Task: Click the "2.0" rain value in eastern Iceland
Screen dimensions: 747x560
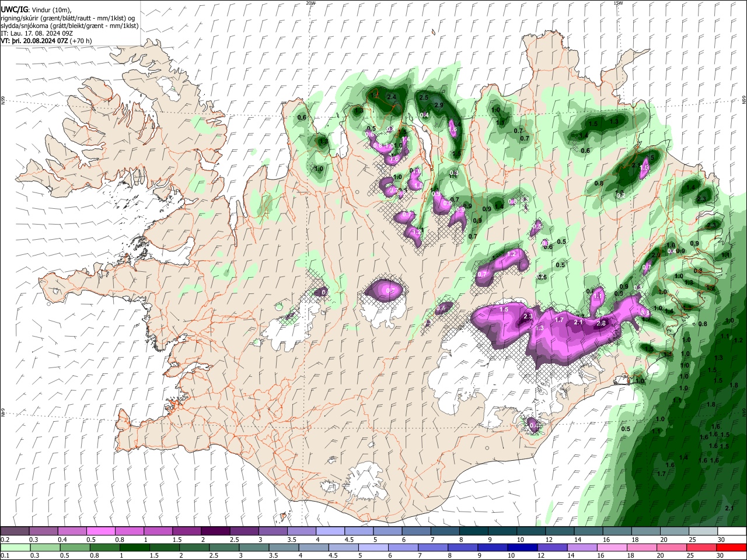Action: 655,255
